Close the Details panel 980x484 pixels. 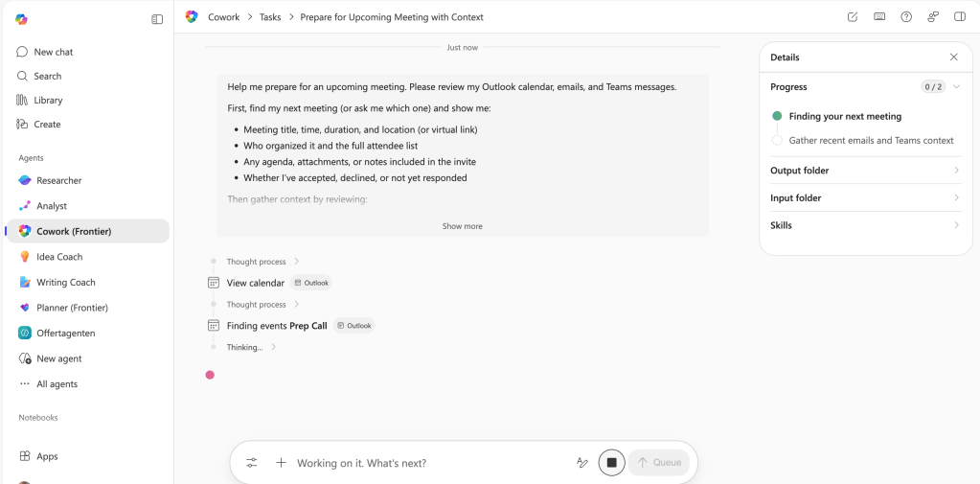click(x=954, y=58)
